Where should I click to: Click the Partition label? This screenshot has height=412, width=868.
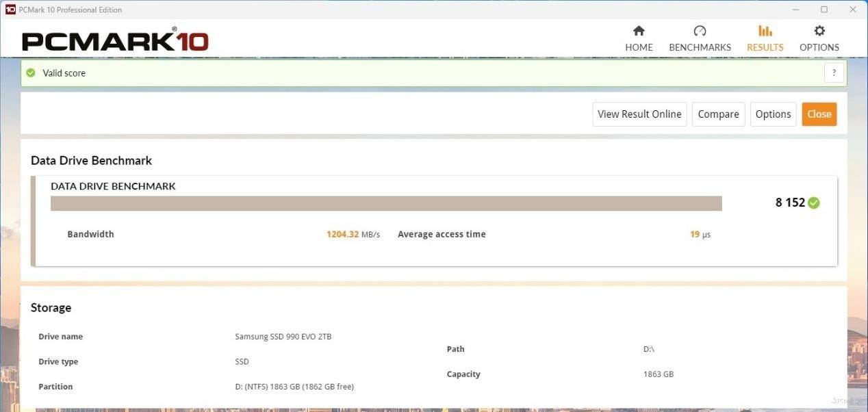tap(55, 387)
